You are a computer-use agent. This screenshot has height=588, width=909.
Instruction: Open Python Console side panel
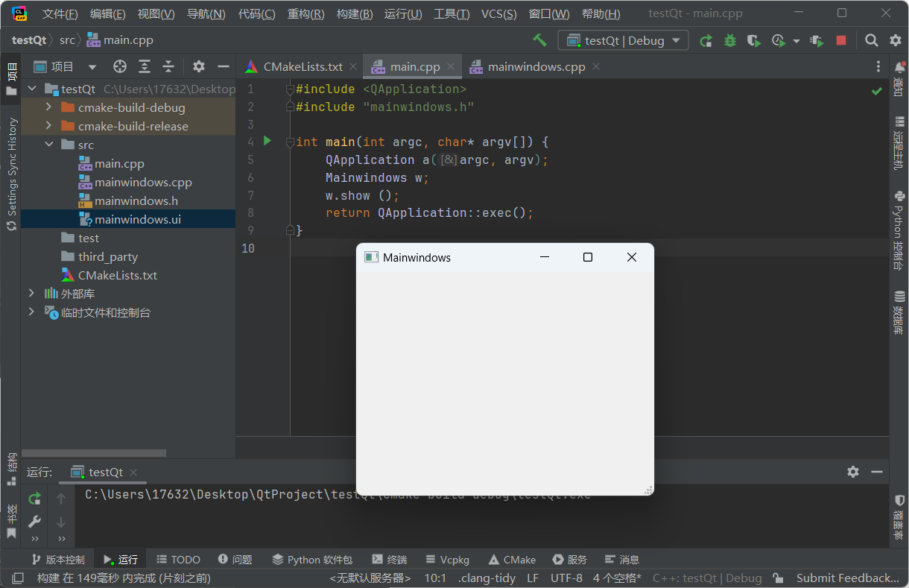point(899,231)
